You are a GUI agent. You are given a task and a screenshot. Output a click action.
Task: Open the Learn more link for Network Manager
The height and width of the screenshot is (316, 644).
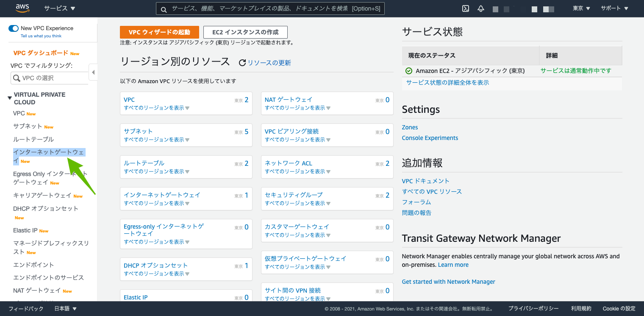coord(453,265)
